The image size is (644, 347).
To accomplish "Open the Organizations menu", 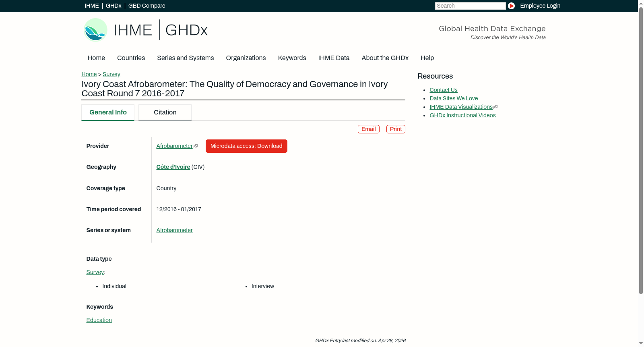I will pos(246,58).
